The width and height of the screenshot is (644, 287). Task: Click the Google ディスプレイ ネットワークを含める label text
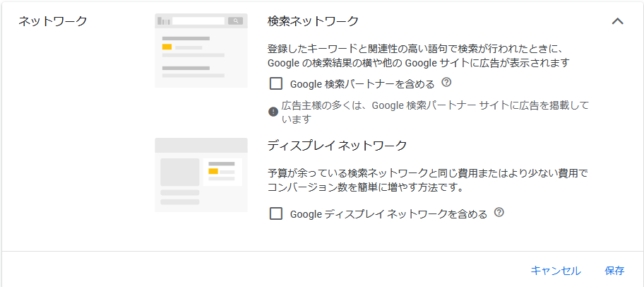click(388, 213)
